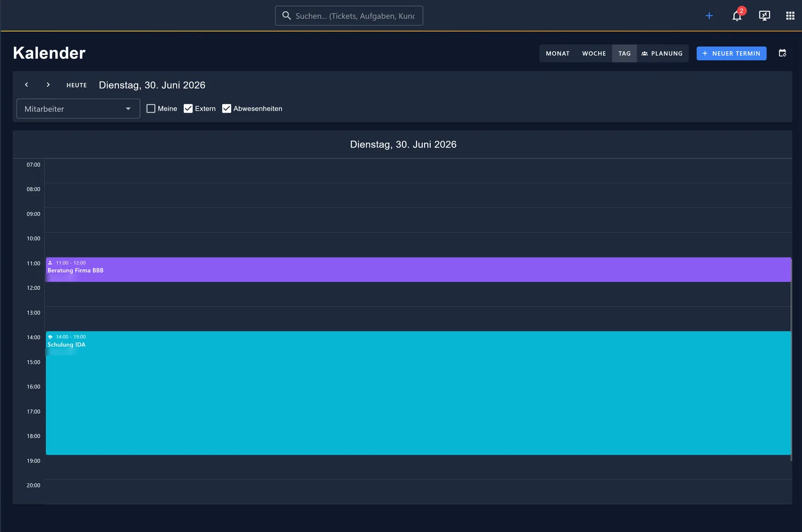The image size is (802, 532).
Task: Go to the next day arrow
Action: 48,85
